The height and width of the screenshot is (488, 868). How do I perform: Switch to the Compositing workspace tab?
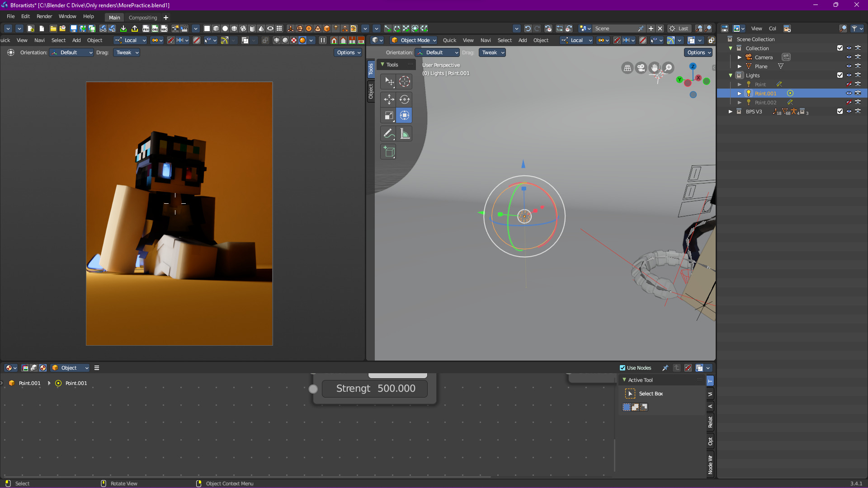click(143, 18)
